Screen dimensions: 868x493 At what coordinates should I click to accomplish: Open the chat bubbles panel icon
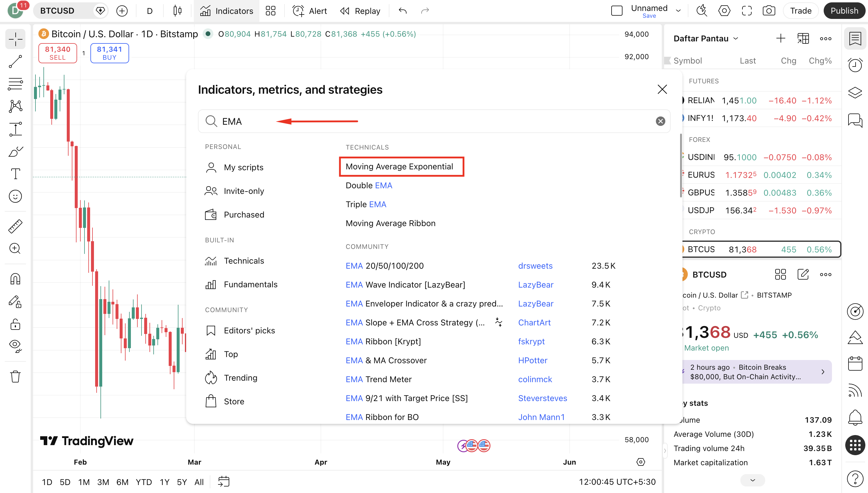[x=855, y=120]
